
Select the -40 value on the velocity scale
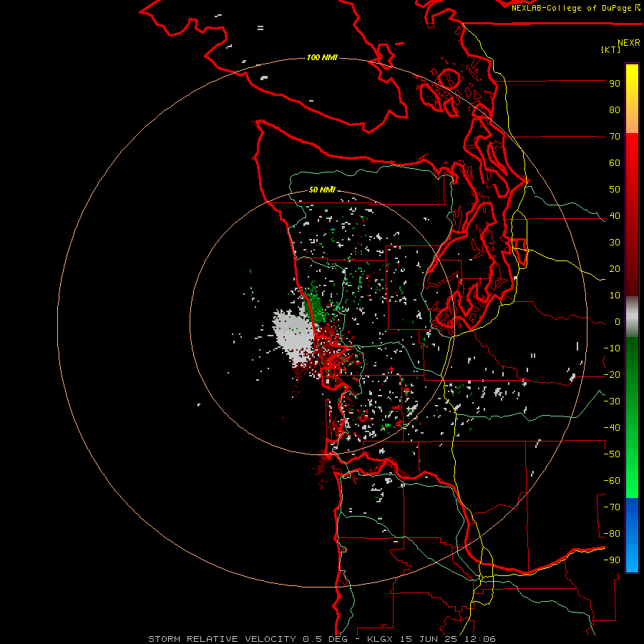click(x=612, y=428)
